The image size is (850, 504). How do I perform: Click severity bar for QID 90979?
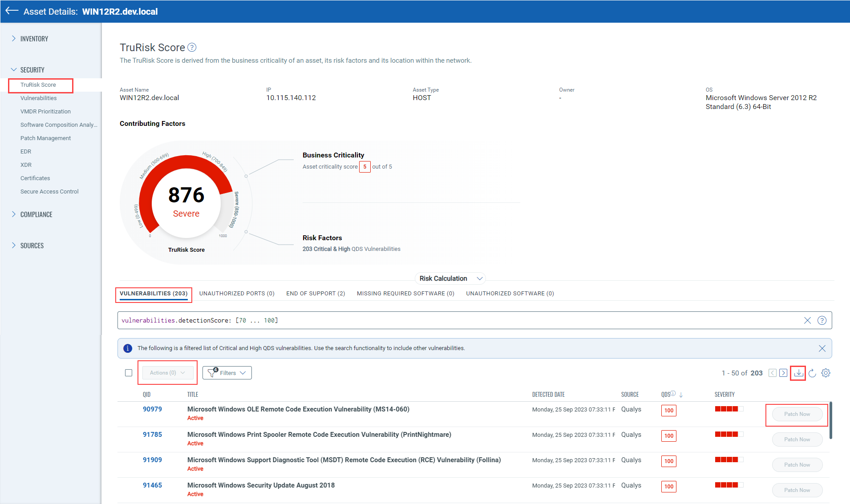(x=729, y=409)
